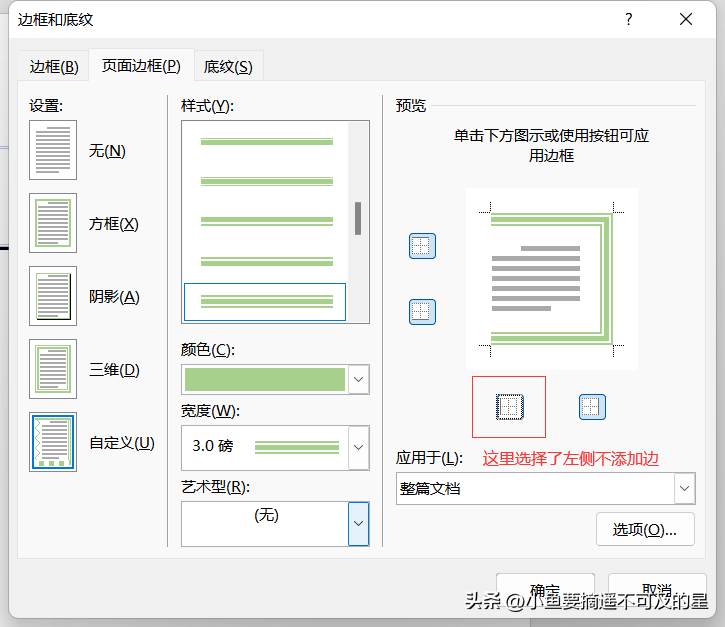The height and width of the screenshot is (627, 725).
Task: Open the 宽度 (Width) dropdown
Action: click(x=358, y=447)
